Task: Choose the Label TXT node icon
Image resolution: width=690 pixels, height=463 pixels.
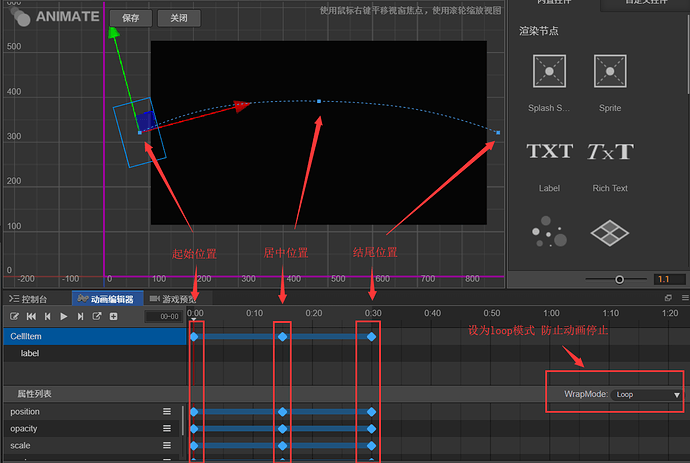Action: point(550,151)
